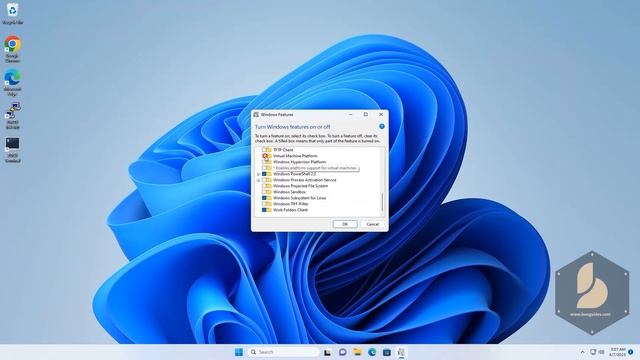
Task: Click the Windows Features taskbar icon
Action: click(x=401, y=352)
